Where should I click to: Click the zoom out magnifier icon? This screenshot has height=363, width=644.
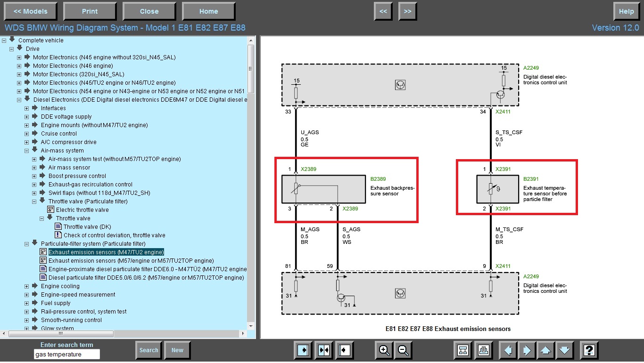click(404, 350)
